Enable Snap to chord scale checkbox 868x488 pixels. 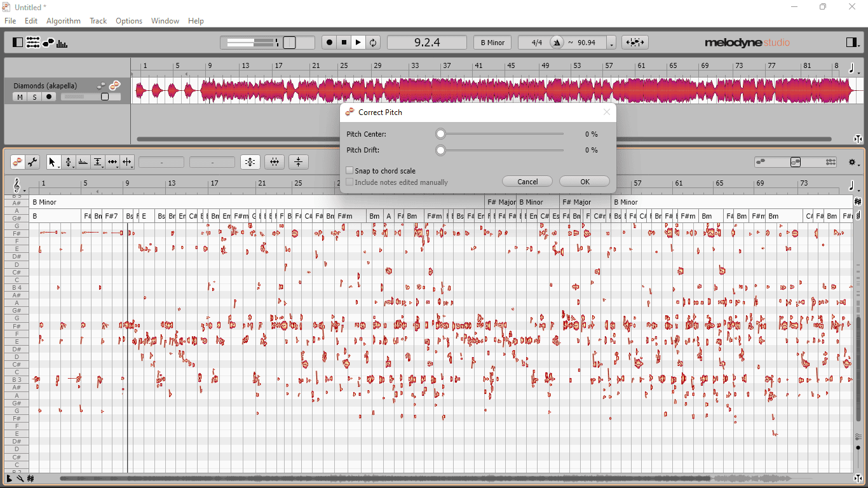coord(349,170)
